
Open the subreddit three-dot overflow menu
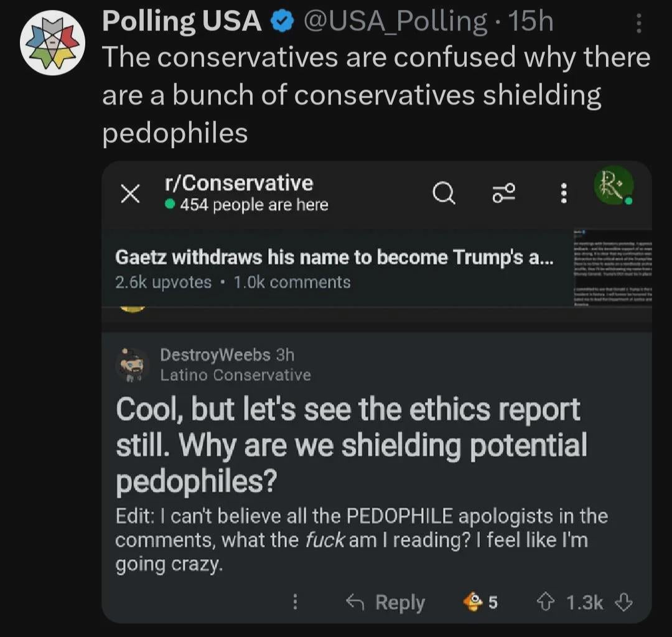564,193
